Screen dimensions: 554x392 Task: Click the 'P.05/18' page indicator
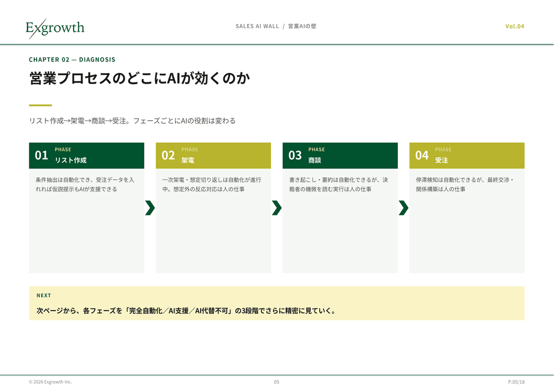click(x=516, y=382)
